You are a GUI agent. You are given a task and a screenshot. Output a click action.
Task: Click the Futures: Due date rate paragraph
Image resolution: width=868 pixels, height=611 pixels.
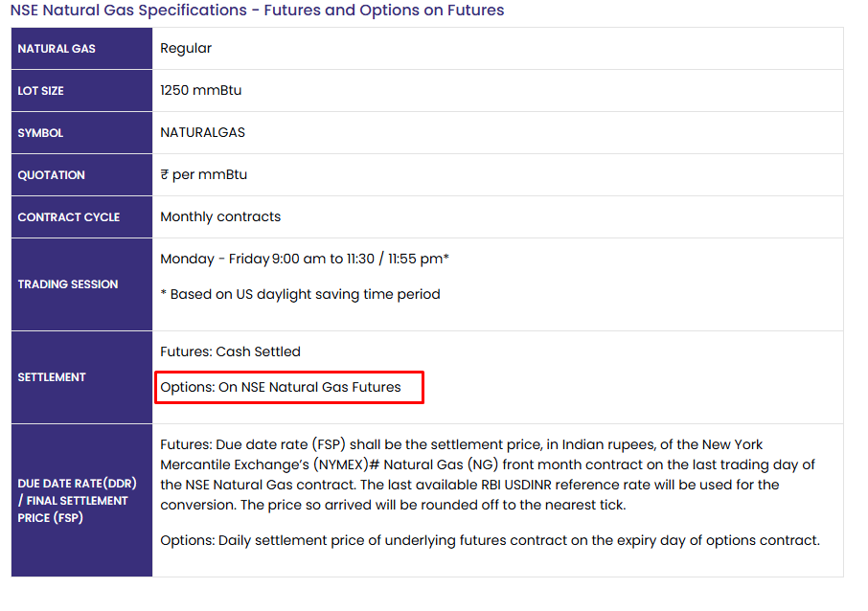[487, 474]
